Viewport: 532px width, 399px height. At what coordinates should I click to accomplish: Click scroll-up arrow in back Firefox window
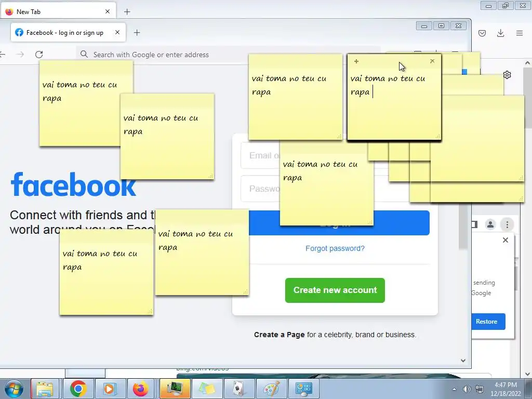coord(528,63)
